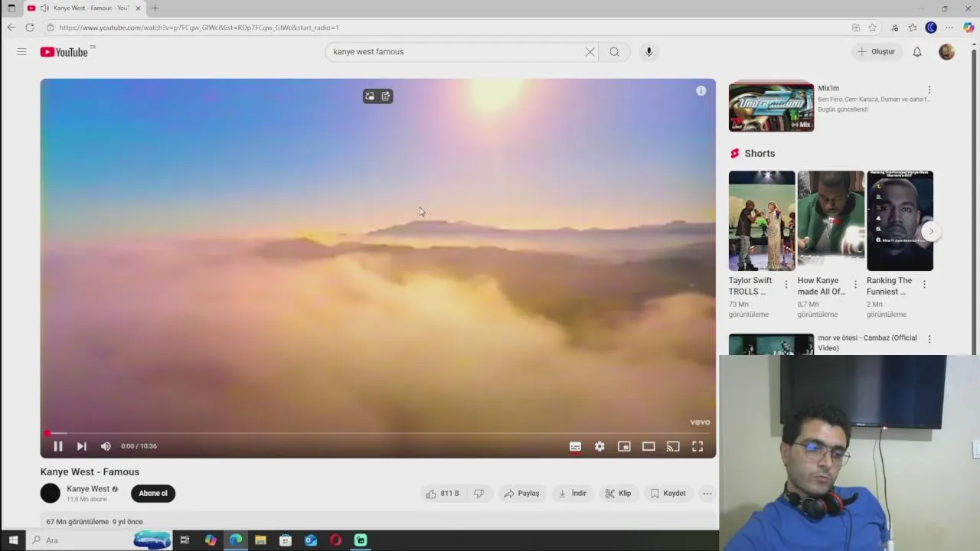980x551 pixels.
Task: Open a new browser tab
Action: 155,8
